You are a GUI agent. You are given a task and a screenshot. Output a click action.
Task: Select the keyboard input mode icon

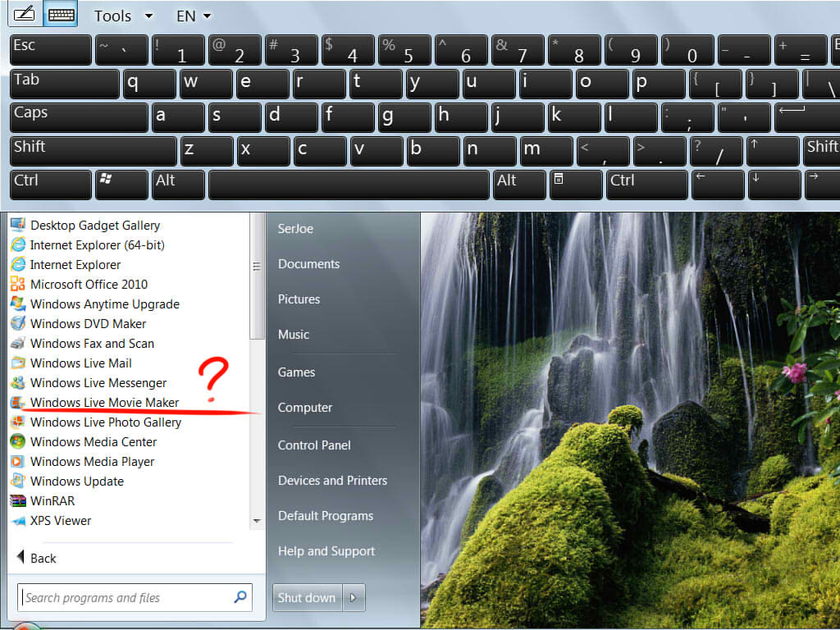click(x=61, y=14)
